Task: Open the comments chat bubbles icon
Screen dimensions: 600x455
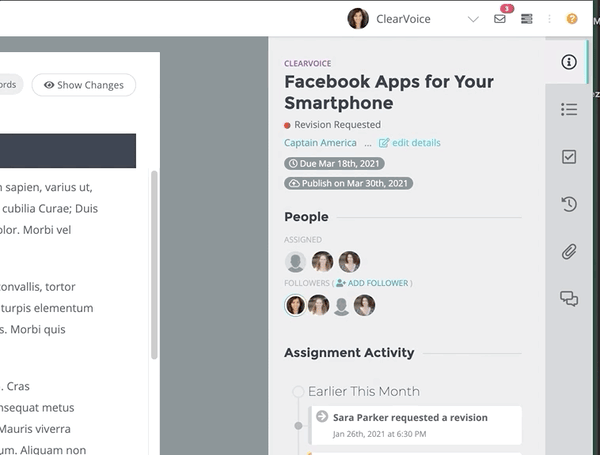Action: click(x=569, y=298)
